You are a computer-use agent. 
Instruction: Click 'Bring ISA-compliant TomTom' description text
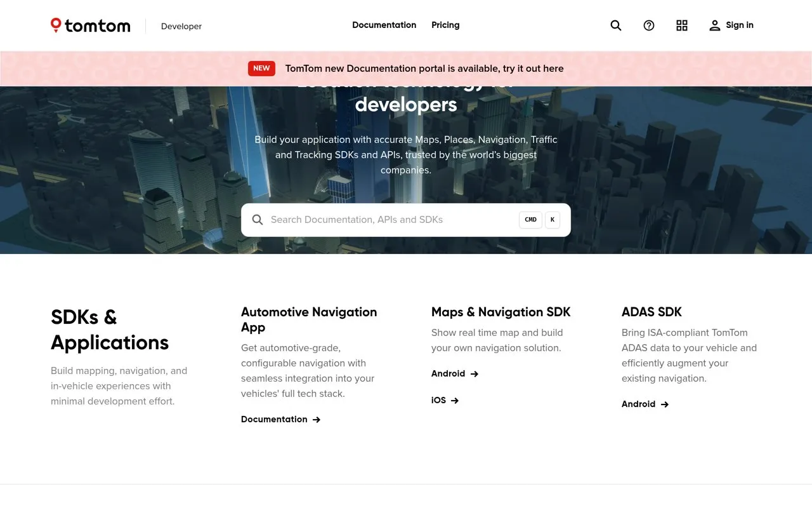pos(689,356)
